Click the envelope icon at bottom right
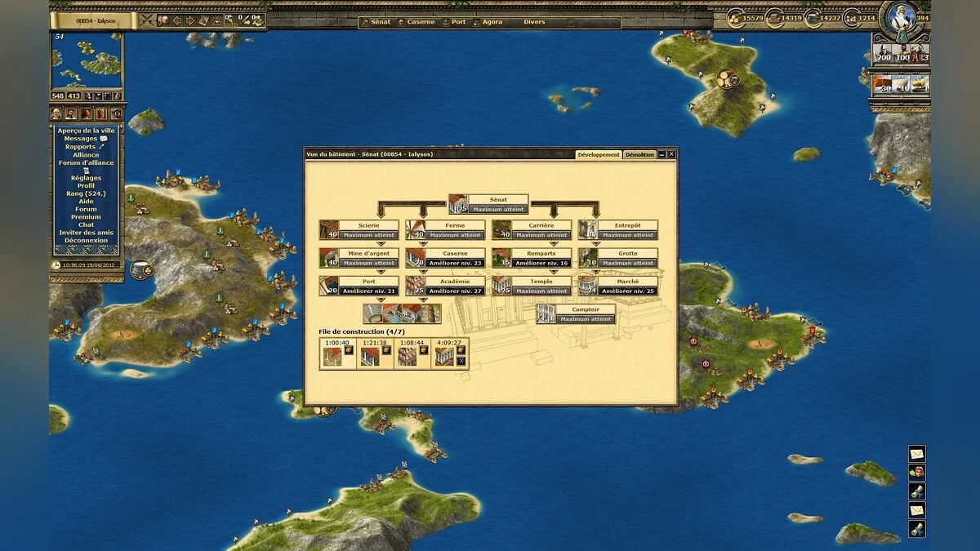The height and width of the screenshot is (551, 980). (x=917, y=454)
